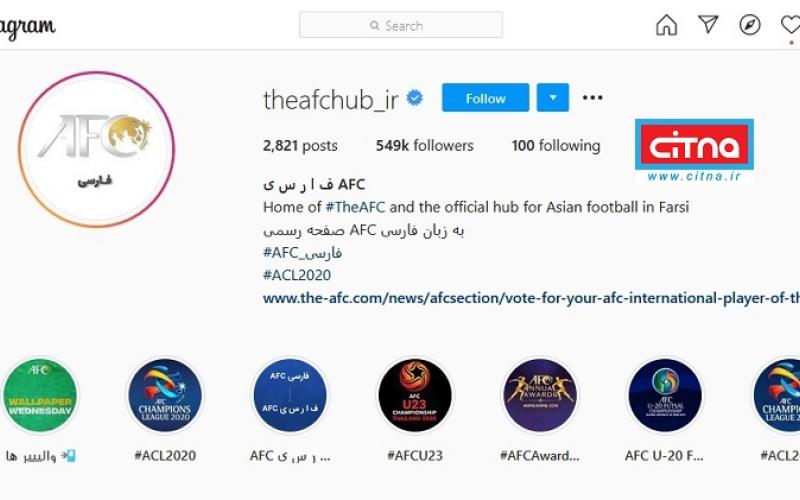Open activity feed heart icon
Screen dimensions: 800x500
coord(791,24)
